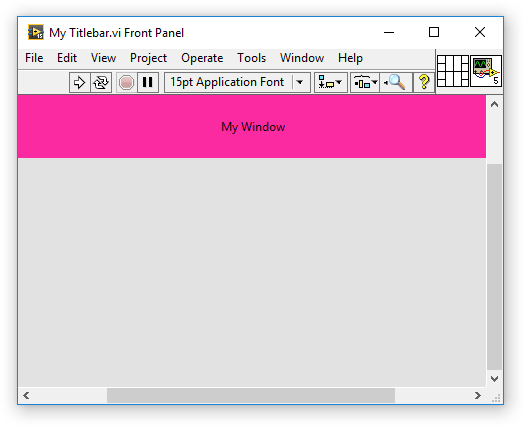Click the Abort Execution stop button
The image size is (525, 427).
[126, 82]
